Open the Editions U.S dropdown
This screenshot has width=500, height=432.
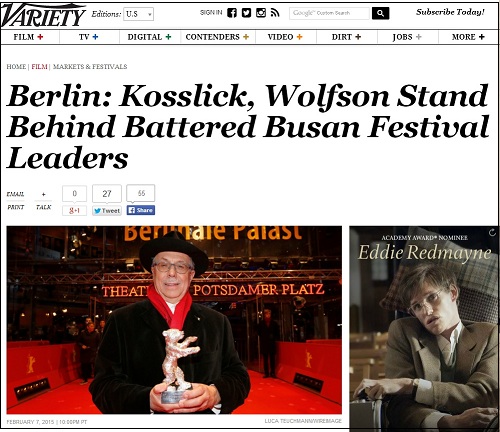click(x=138, y=14)
